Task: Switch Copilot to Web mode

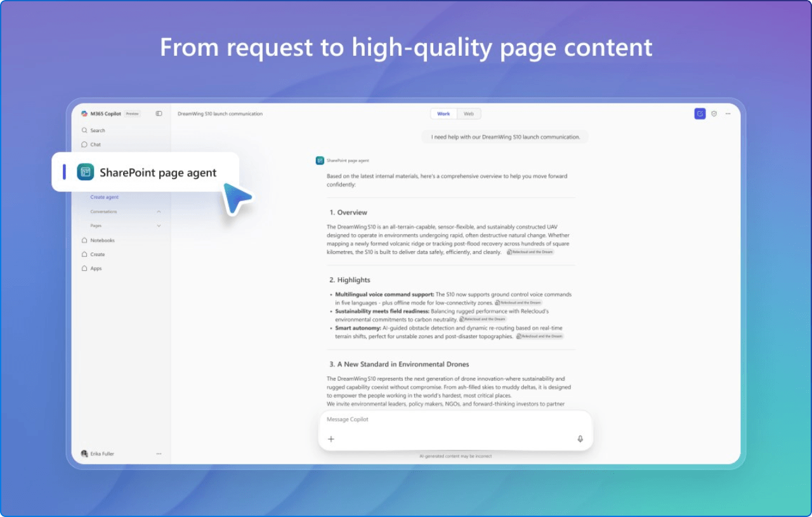Action: 469,114
